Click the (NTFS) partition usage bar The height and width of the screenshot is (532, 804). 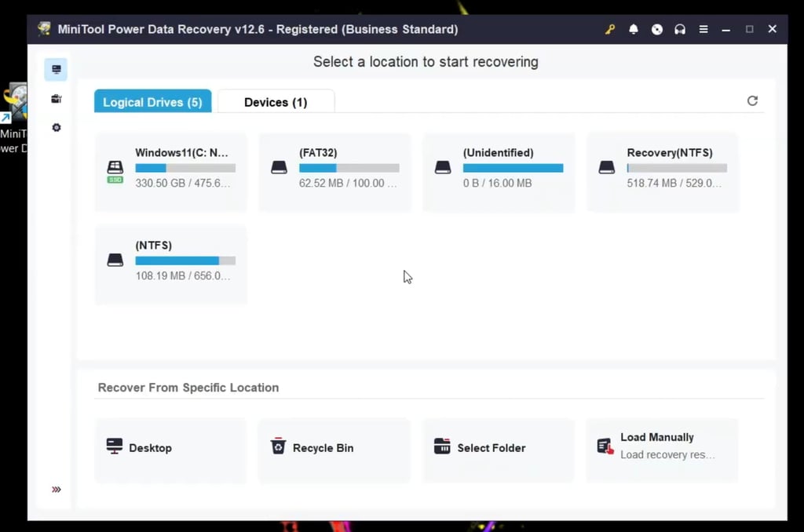click(185, 261)
